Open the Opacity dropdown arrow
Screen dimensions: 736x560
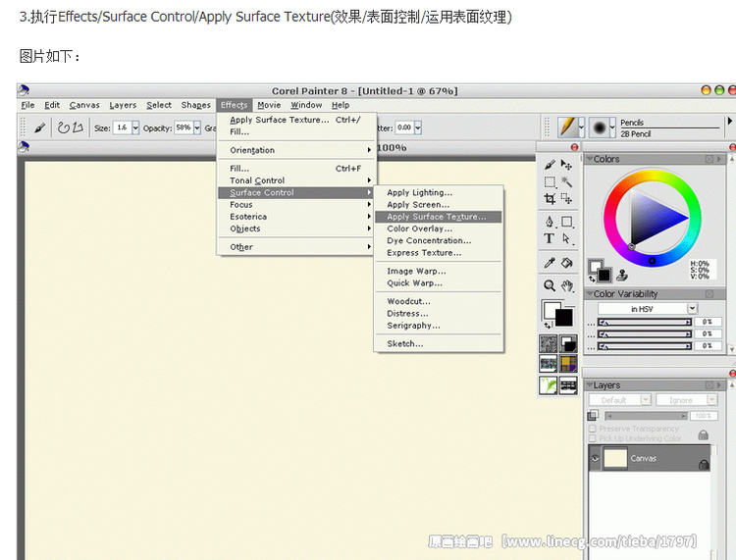[x=197, y=127]
